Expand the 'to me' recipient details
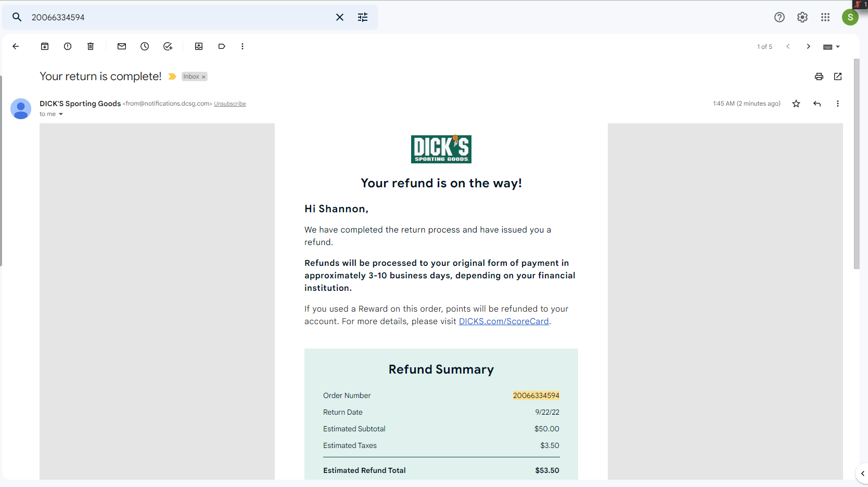The height and width of the screenshot is (487, 868). (61, 114)
